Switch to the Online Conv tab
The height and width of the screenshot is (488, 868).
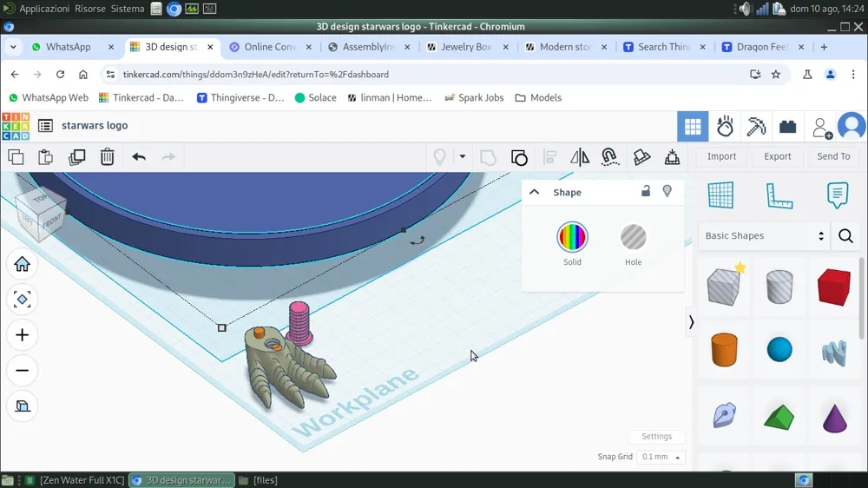pos(271,47)
